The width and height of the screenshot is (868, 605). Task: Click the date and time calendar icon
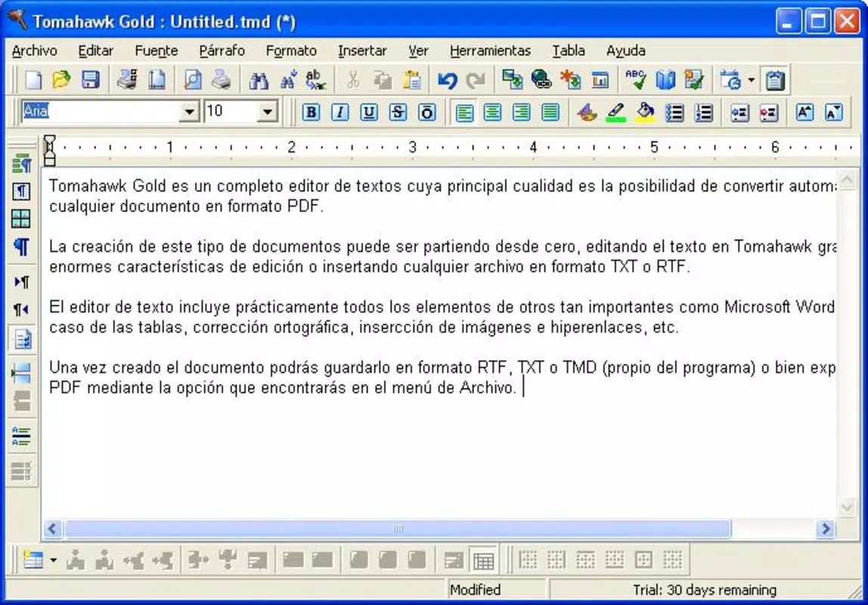[x=731, y=81]
